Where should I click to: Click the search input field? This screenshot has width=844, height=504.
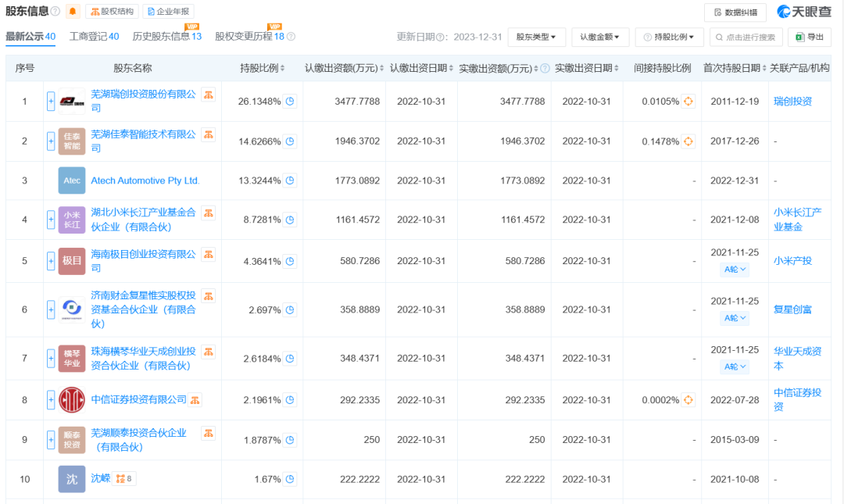coord(746,37)
